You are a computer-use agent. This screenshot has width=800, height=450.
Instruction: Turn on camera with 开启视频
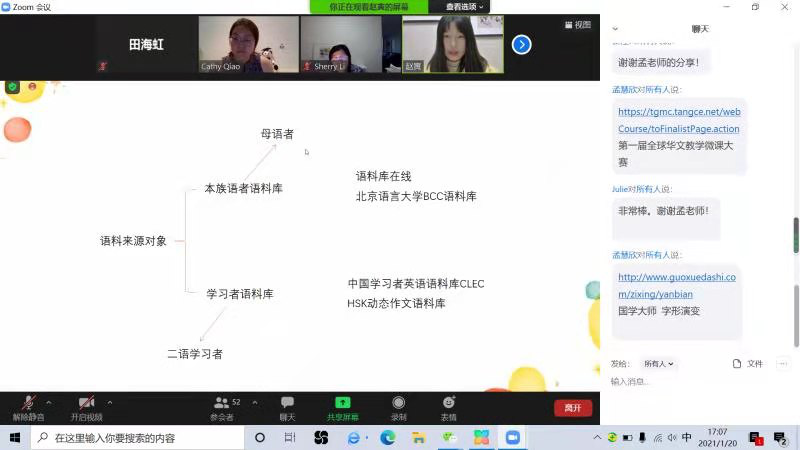[86, 406]
